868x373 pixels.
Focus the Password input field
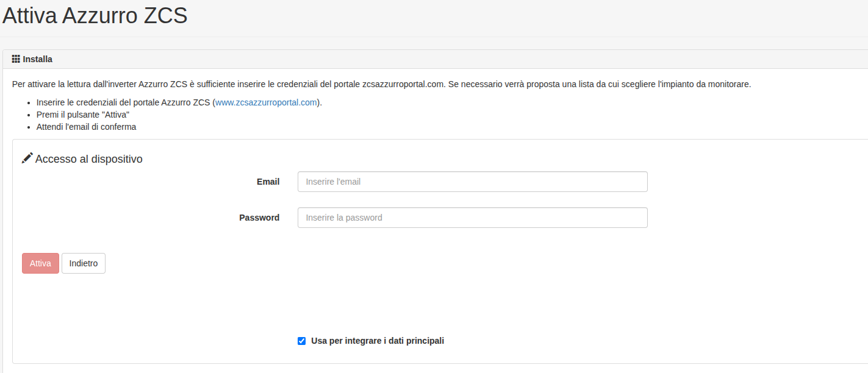point(472,218)
